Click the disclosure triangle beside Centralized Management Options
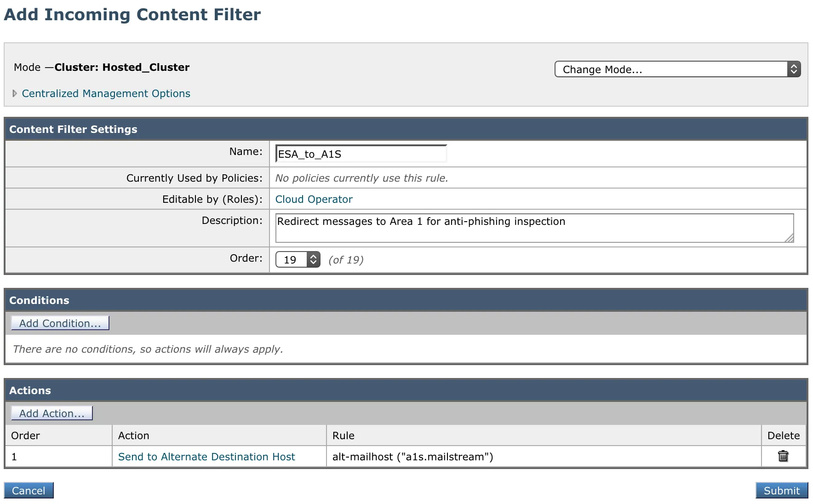The image size is (813, 504). click(14, 93)
